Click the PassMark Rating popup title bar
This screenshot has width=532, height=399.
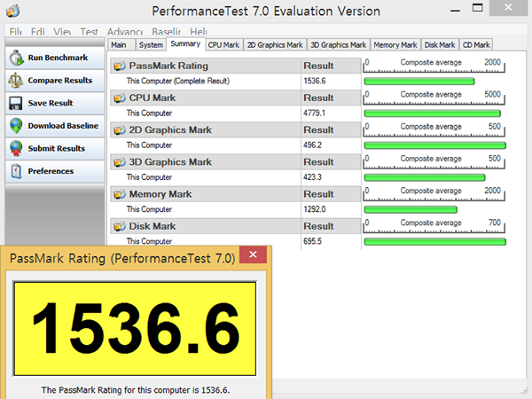122,259
